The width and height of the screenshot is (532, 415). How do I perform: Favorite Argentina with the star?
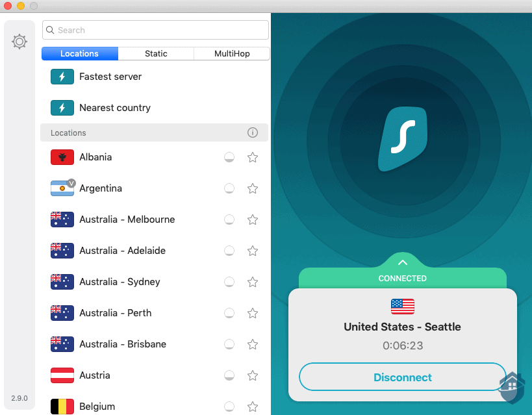tap(253, 188)
